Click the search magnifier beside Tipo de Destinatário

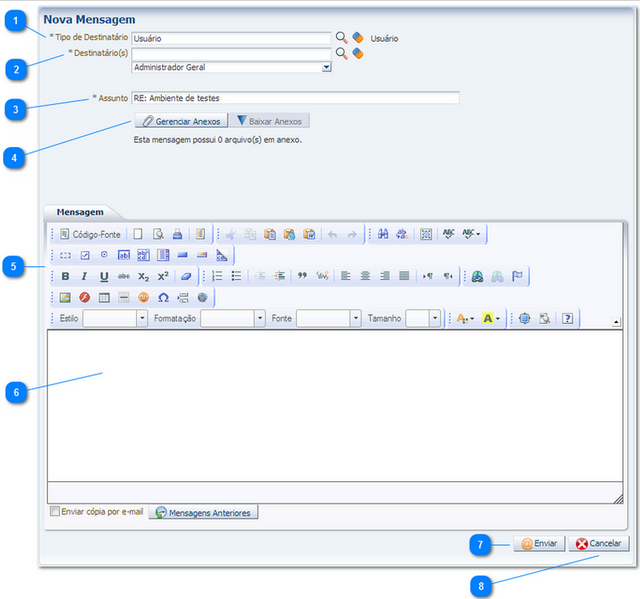pyautogui.click(x=341, y=38)
